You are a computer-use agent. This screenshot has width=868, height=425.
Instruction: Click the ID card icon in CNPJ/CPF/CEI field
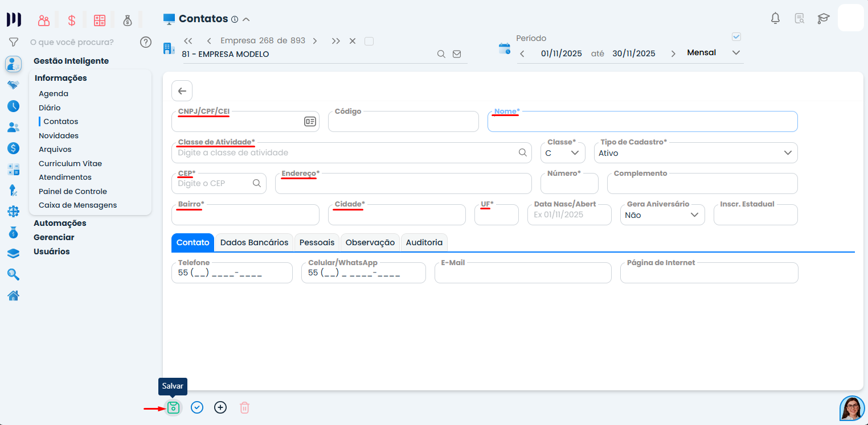pyautogui.click(x=310, y=121)
